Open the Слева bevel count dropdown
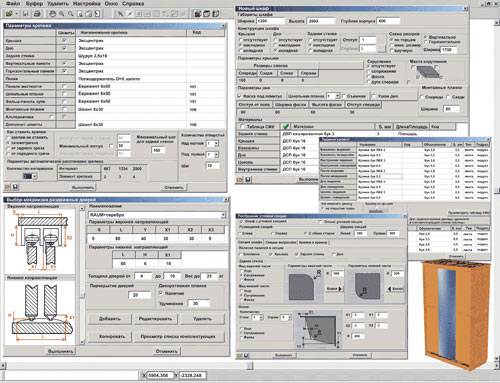This screenshot has height=383, width=500. tap(261, 317)
